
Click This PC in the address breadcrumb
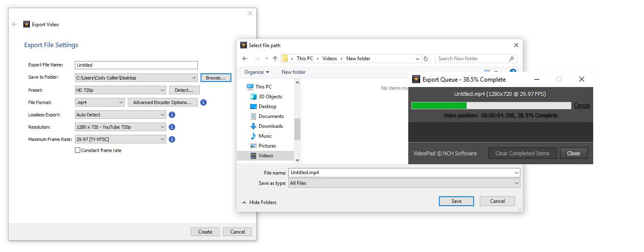point(305,59)
